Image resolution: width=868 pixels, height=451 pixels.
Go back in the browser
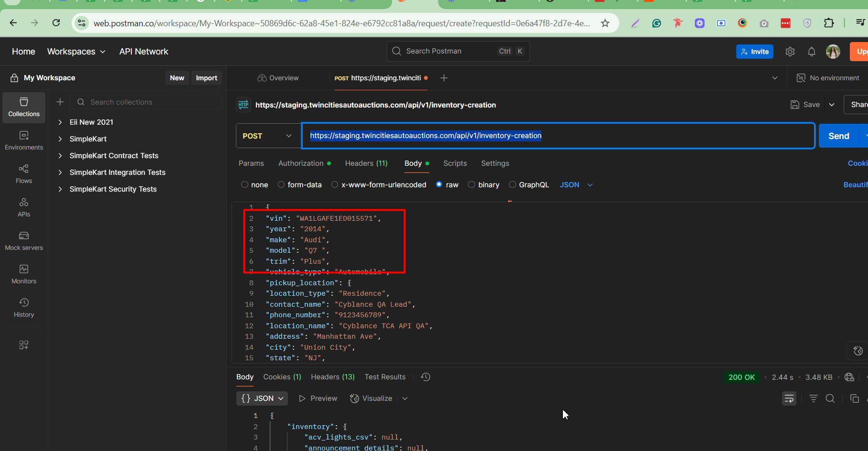[x=13, y=22]
